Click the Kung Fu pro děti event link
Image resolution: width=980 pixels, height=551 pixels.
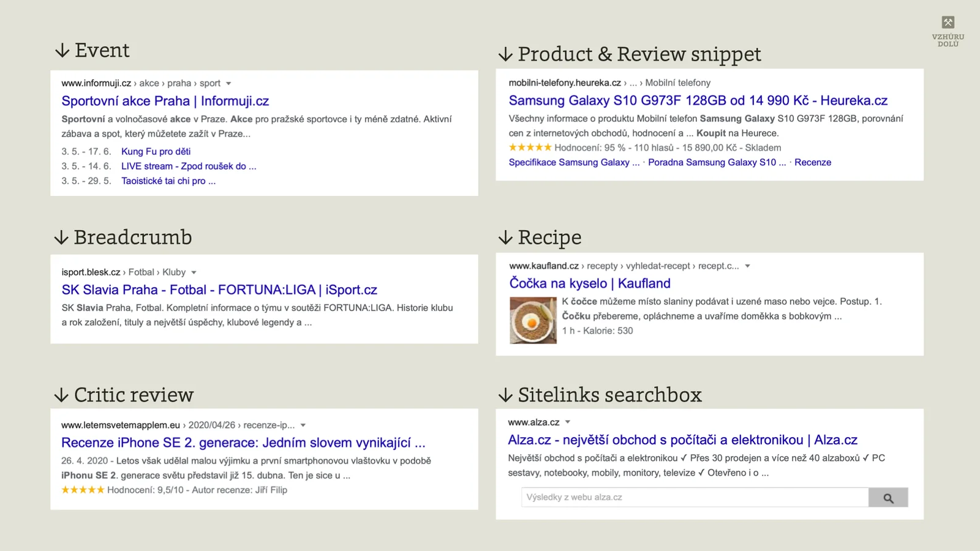pos(155,151)
